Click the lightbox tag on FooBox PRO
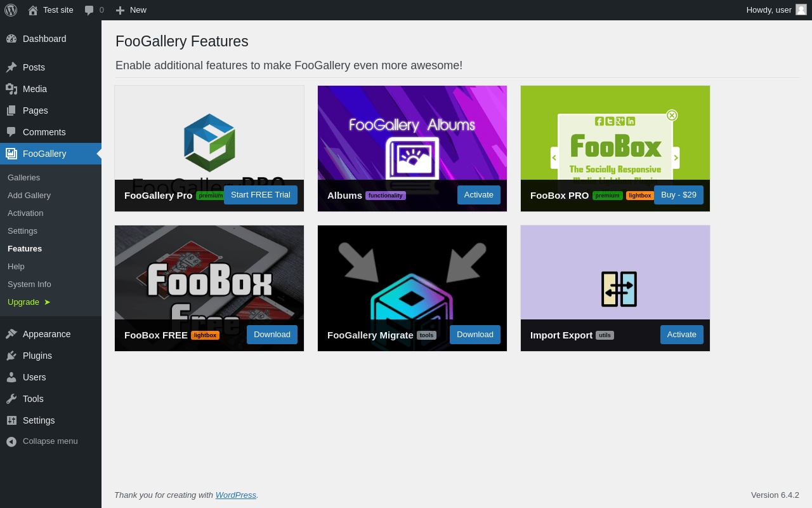 [x=640, y=196]
